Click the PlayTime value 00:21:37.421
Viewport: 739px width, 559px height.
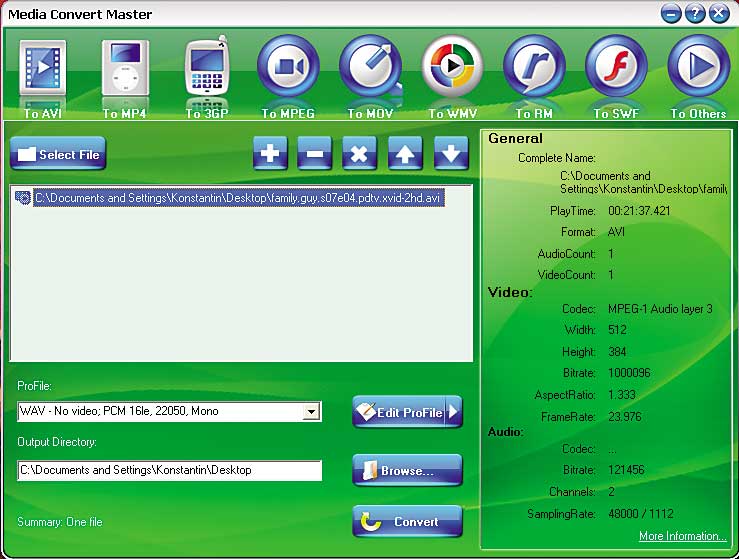(x=639, y=211)
